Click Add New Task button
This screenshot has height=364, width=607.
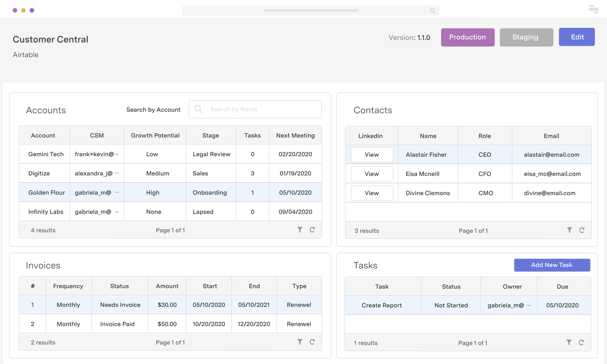[x=552, y=265]
